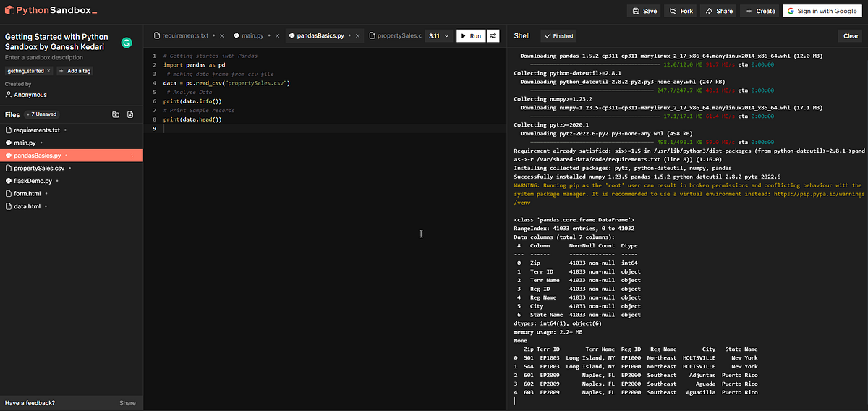Open flaskDemo.py in the file list

pyautogui.click(x=33, y=181)
